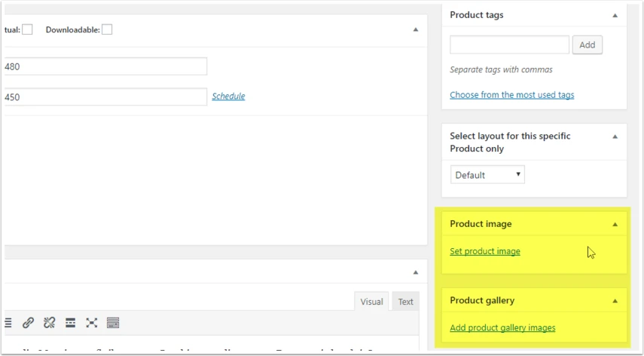Click the remove link icon in editor toolbar

[49, 323]
